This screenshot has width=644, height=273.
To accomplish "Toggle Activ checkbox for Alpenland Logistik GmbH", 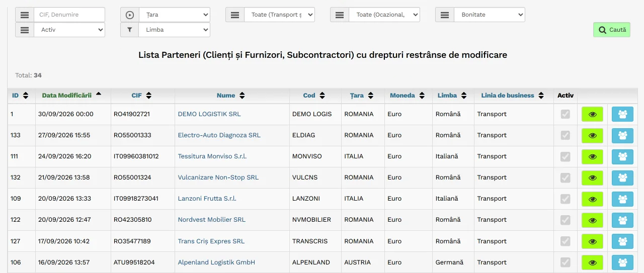I will [566, 262].
